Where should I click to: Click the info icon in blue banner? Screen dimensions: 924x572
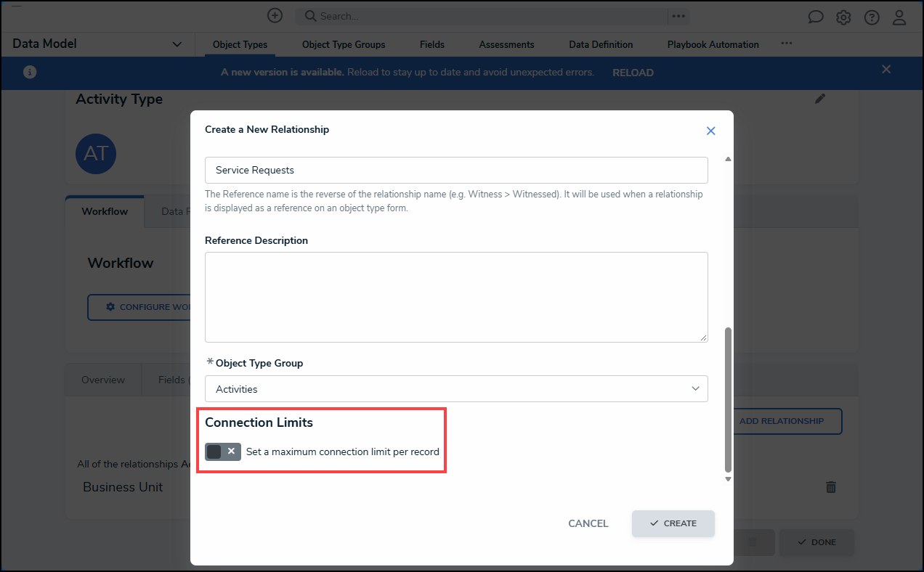(x=30, y=73)
